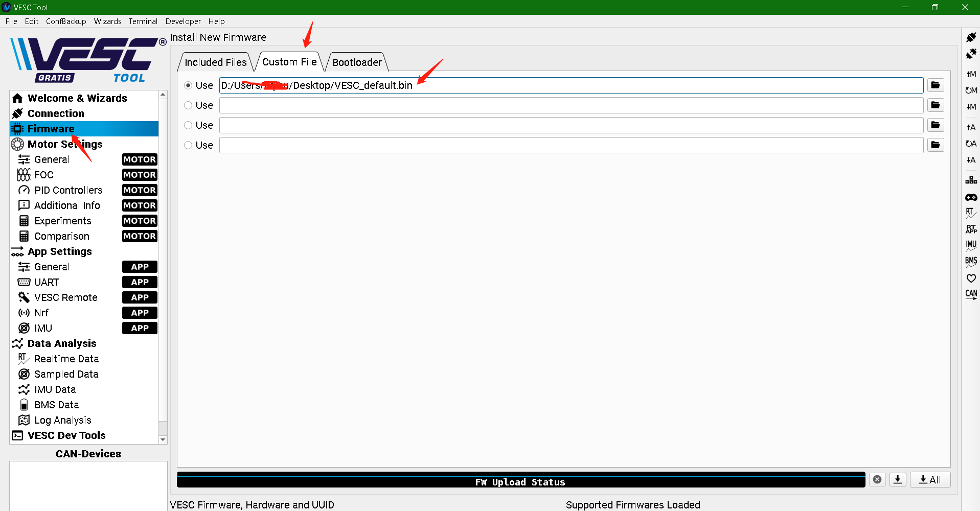Screen dimensions: 980x511
Task: Toggle IMU data streaming icon
Action: (971, 245)
